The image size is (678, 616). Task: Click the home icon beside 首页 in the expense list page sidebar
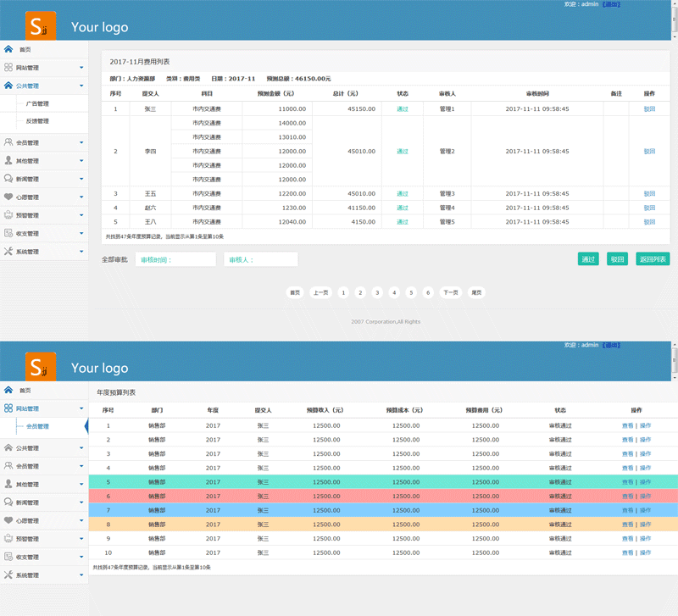(x=8, y=49)
